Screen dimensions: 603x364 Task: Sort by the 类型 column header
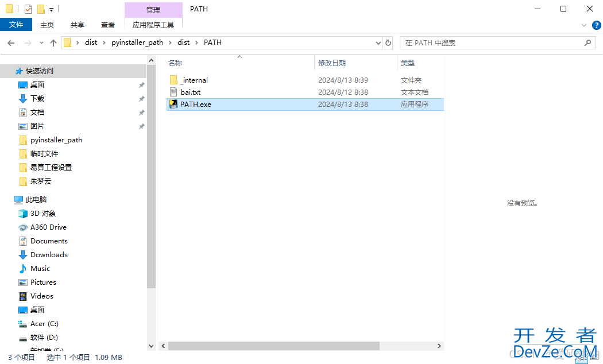coord(408,63)
